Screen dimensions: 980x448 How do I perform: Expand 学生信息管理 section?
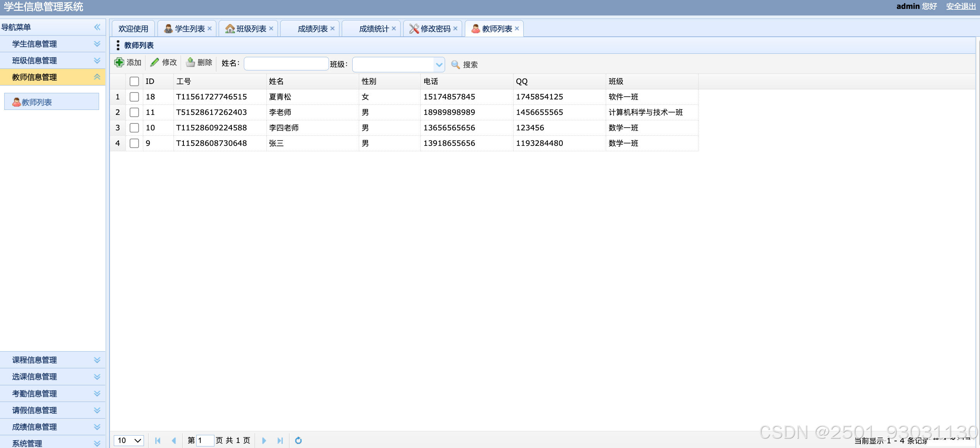pyautogui.click(x=97, y=44)
